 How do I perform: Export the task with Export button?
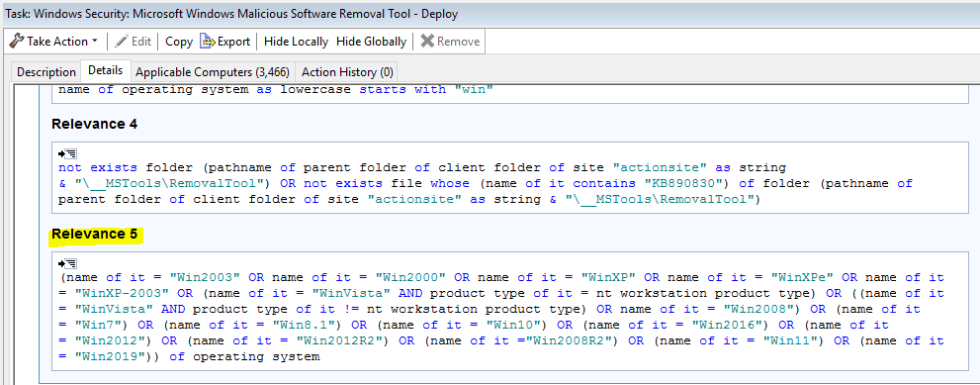225,42
